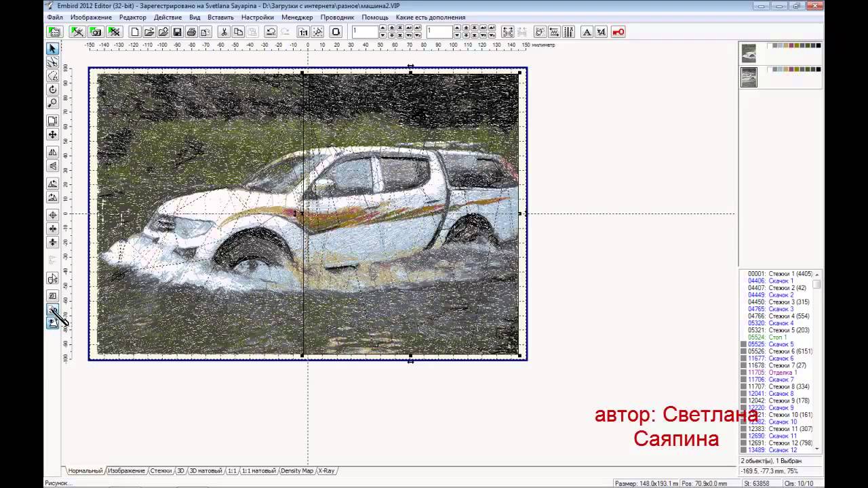The width and height of the screenshot is (868, 488).
Task: Click the 1:1 scale view icon
Action: point(303,32)
